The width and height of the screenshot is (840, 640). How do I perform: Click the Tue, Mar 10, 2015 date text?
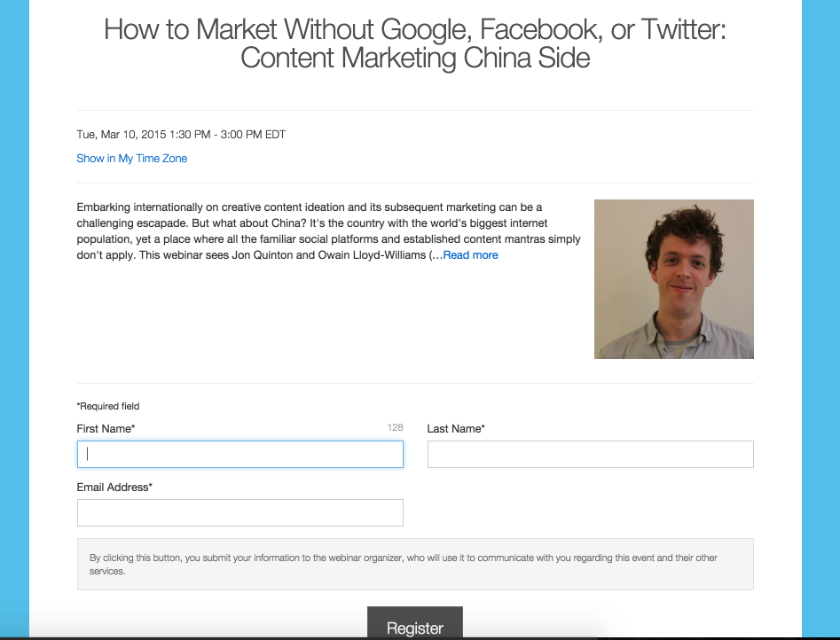(122, 135)
